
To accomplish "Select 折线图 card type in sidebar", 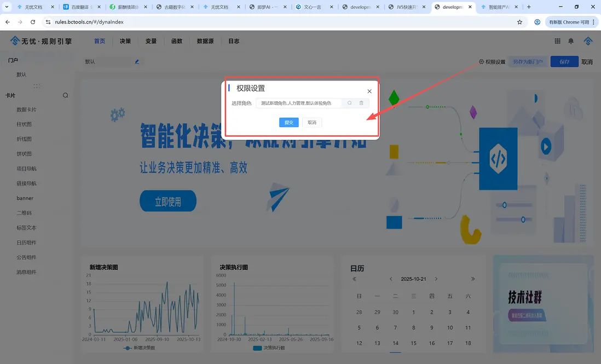I will [25, 139].
